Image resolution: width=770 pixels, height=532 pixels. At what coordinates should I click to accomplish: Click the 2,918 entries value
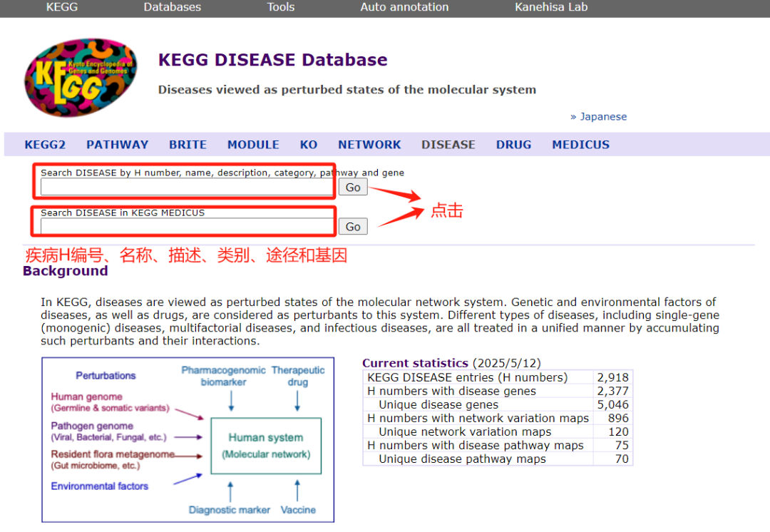[x=613, y=377]
